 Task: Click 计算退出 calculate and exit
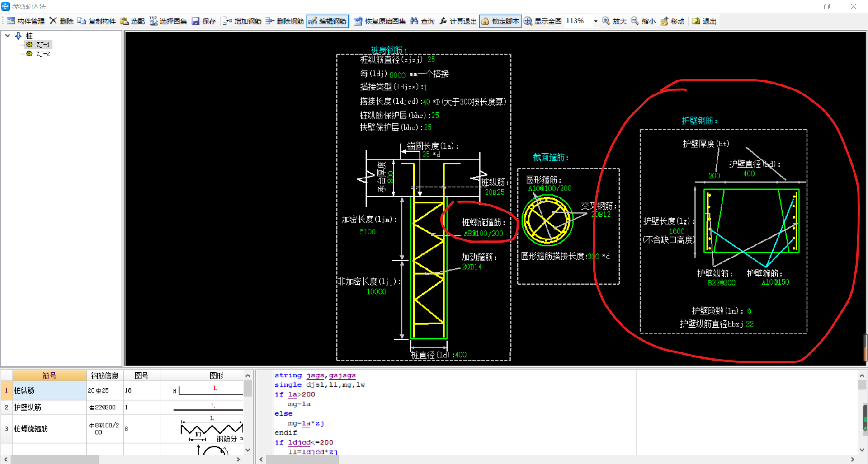coord(458,21)
